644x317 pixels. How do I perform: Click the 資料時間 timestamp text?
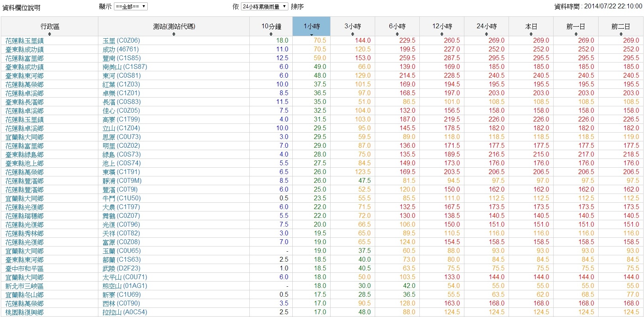(598, 6)
